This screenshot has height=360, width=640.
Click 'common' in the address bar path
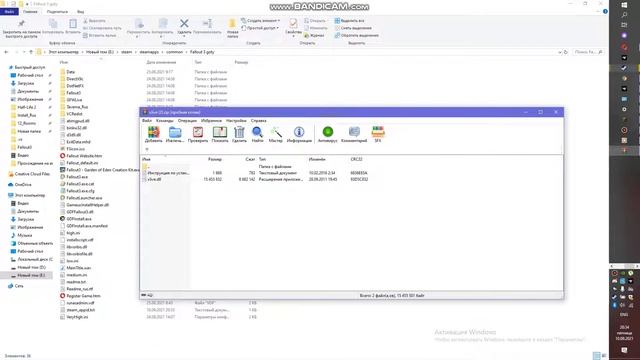[174, 52]
